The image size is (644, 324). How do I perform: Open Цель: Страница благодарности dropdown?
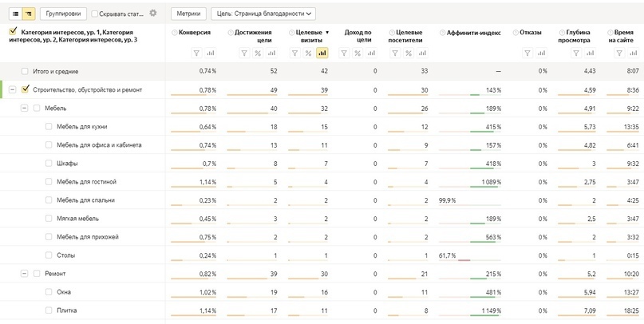(263, 14)
